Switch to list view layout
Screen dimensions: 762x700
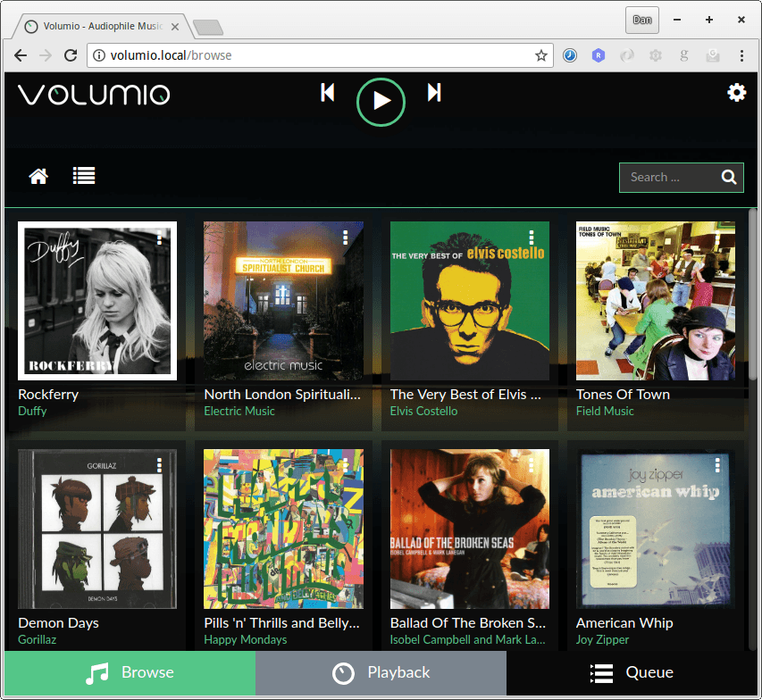[x=84, y=177]
